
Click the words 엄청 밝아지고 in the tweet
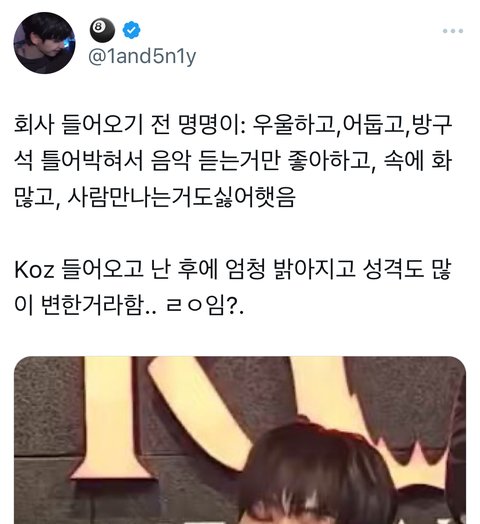click(x=289, y=269)
